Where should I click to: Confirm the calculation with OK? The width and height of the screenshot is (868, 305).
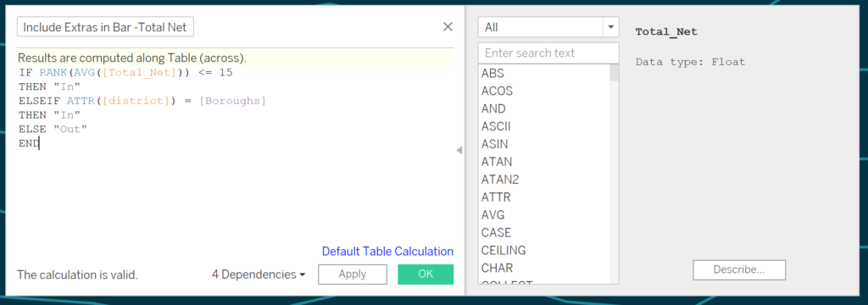(426, 274)
